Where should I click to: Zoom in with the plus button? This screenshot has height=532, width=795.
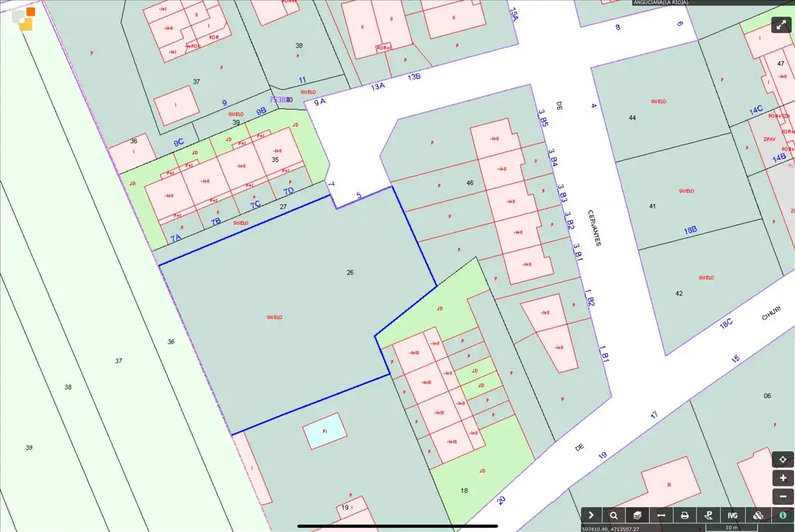[783, 478]
